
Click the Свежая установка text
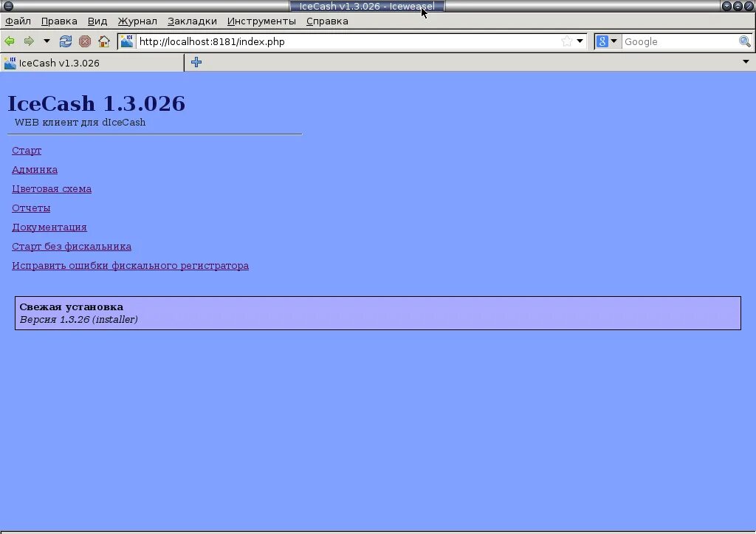[72, 307]
